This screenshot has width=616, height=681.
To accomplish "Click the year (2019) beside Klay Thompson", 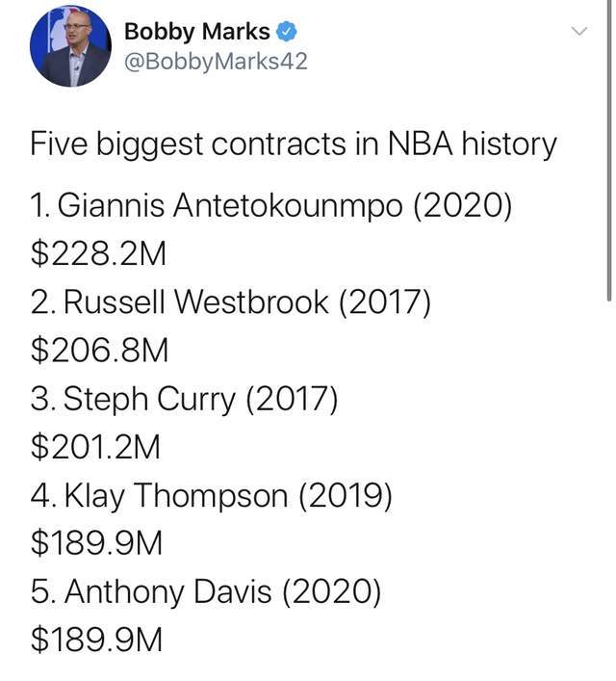I will 346,495.
